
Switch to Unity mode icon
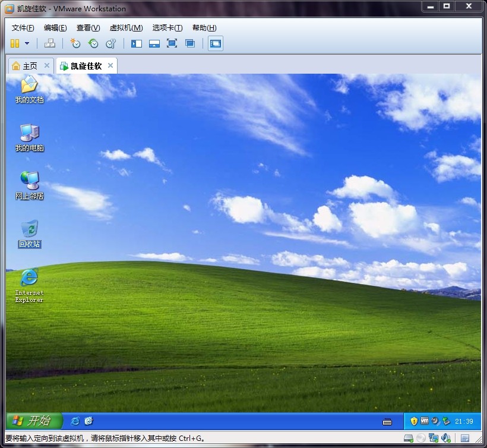point(190,43)
